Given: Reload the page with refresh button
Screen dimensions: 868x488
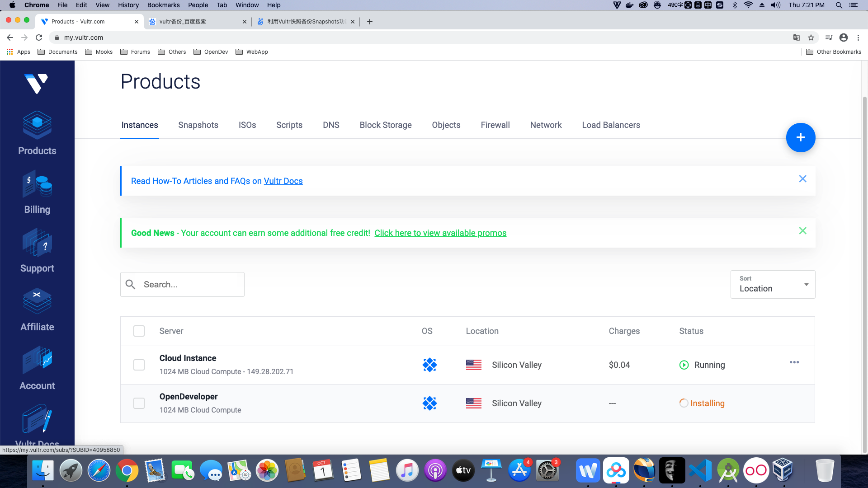Looking at the screenshot, I should 39,38.
